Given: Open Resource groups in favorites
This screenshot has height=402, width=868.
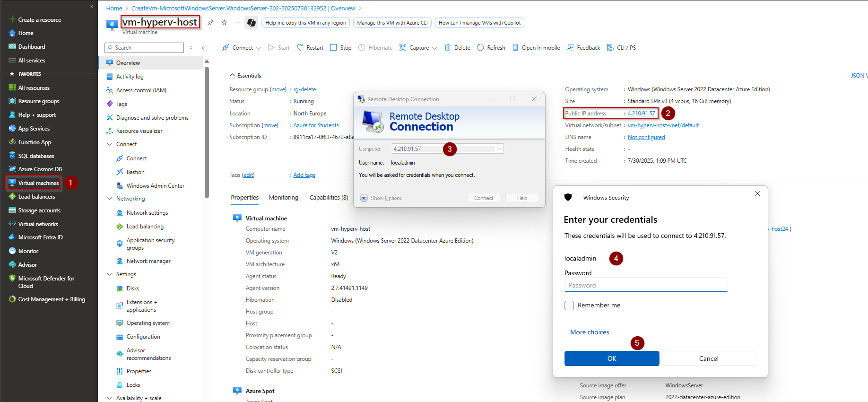Looking at the screenshot, I should tap(39, 101).
